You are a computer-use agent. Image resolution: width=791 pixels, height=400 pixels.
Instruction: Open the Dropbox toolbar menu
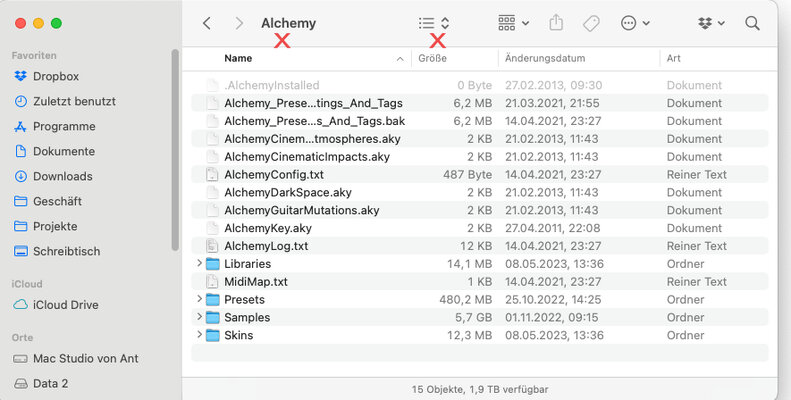(711, 23)
